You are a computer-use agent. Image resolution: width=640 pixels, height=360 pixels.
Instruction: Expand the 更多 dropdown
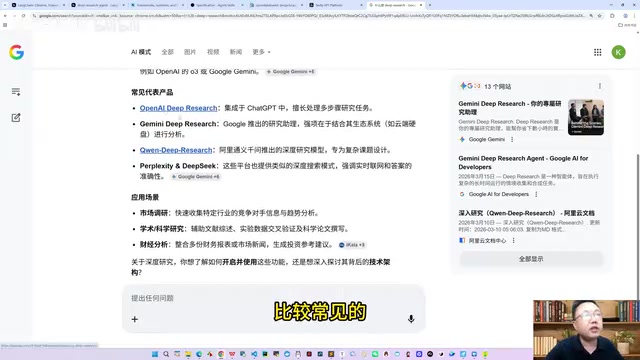tap(261, 52)
